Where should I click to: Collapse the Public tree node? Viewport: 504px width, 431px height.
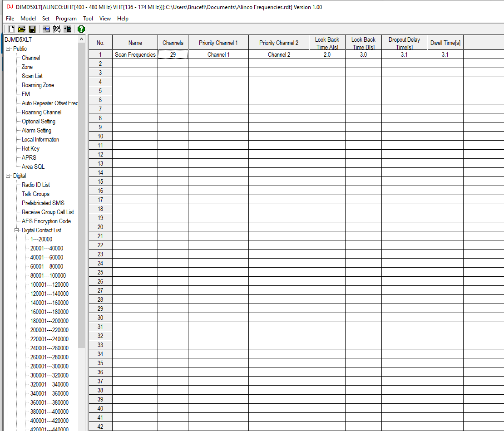(8, 49)
